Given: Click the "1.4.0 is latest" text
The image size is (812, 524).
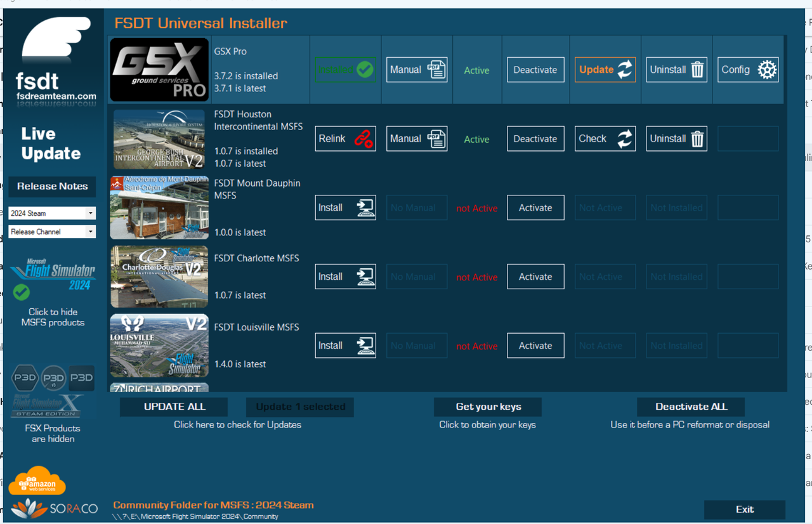Looking at the screenshot, I should coord(240,364).
